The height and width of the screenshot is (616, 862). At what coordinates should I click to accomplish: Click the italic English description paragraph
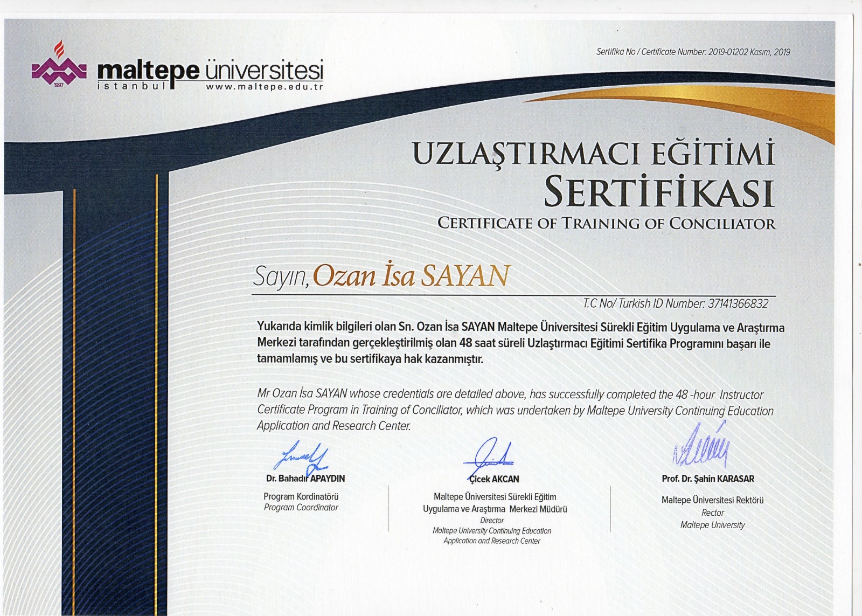515,410
